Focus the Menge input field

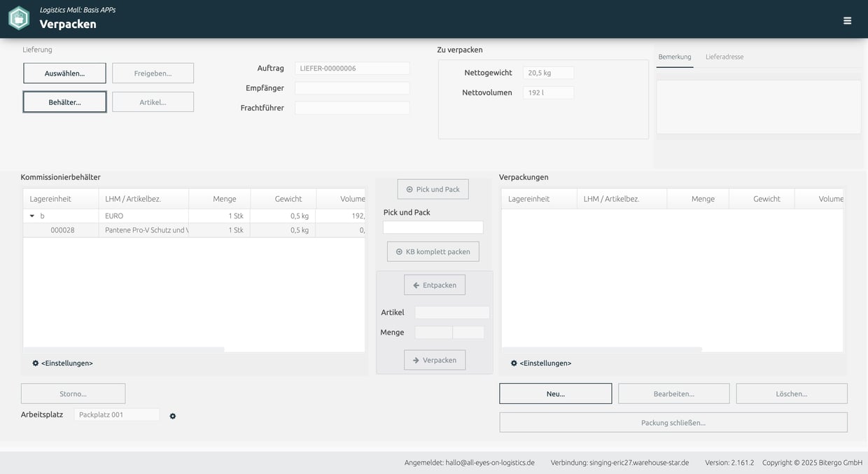coord(433,333)
